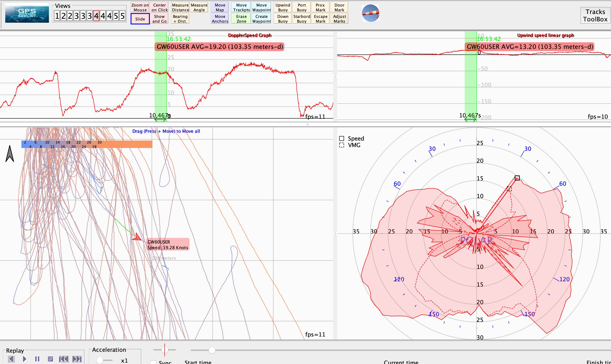This screenshot has height=364, width=611.
Task: Toggle the Speed legend box in polar
Action: click(342, 139)
